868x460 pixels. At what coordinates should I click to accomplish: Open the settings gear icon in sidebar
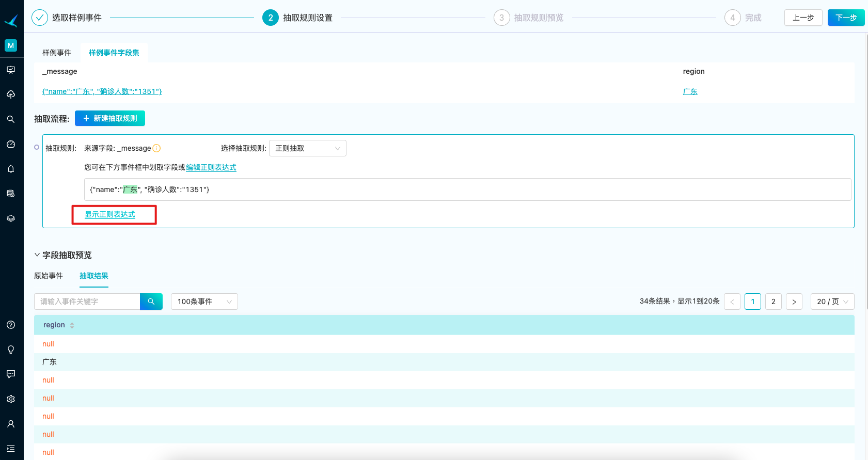(x=11, y=399)
